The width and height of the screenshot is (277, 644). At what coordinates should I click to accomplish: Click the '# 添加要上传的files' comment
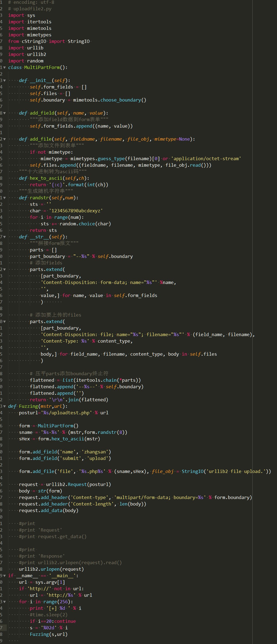[56, 315]
